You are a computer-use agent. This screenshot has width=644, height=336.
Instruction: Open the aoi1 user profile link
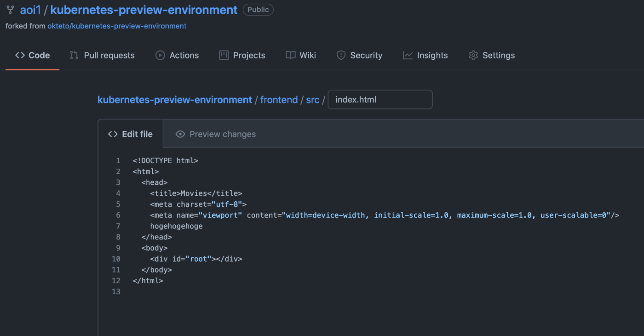click(x=30, y=10)
